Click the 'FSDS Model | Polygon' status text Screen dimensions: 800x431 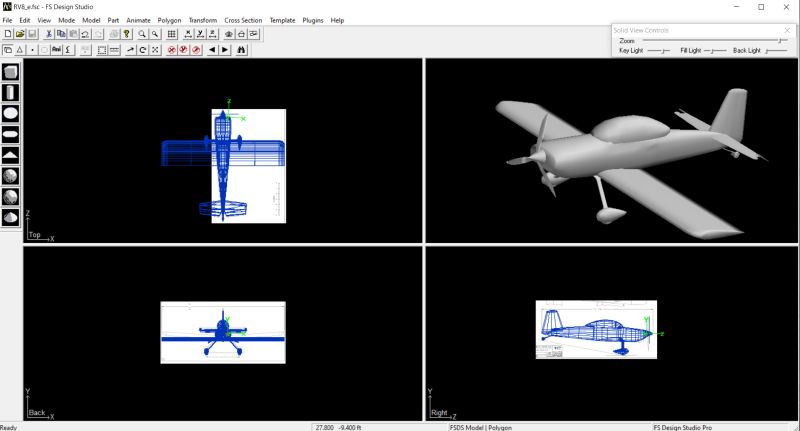[481, 427]
